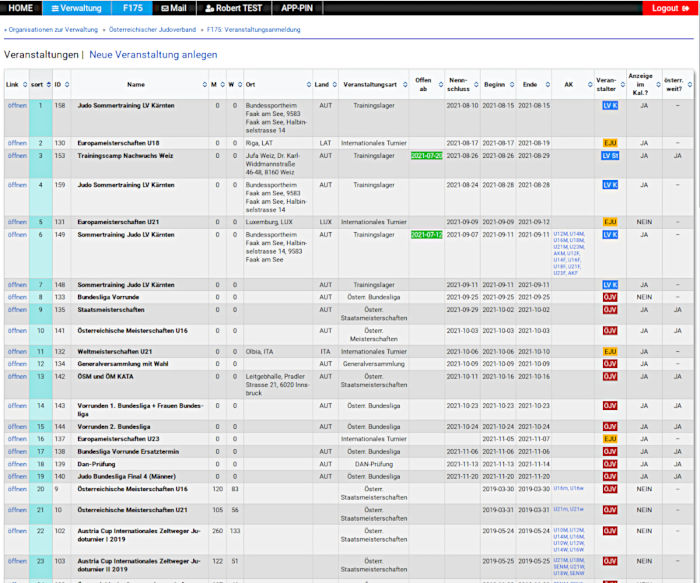The width and height of the screenshot is (700, 583).
Task: Click ÖJV badge for Staatsmeisterschaften ID 135
Action: pyautogui.click(x=610, y=310)
